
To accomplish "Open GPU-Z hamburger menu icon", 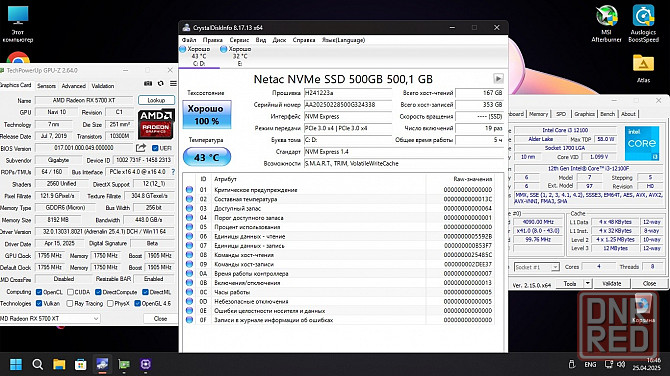I will pyautogui.click(x=173, y=83).
